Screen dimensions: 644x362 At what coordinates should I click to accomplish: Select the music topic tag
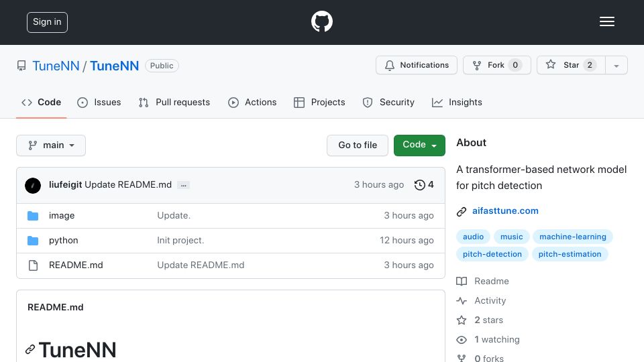[x=511, y=237]
